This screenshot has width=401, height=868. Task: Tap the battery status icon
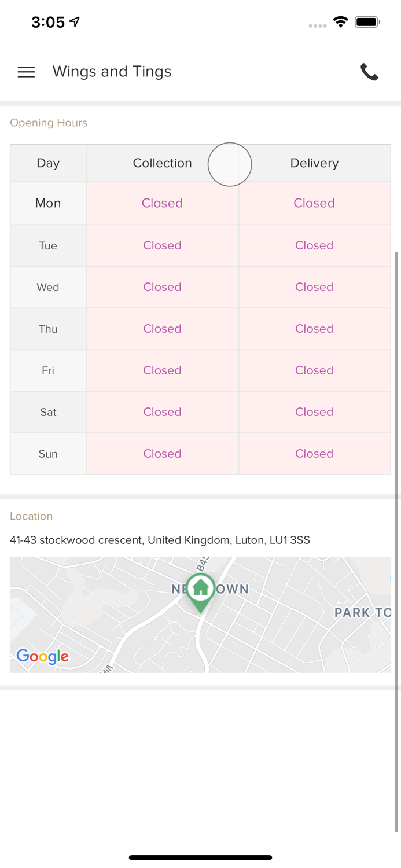click(367, 23)
